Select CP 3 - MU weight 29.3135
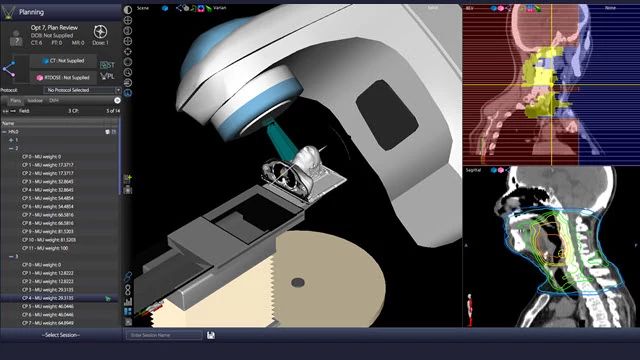Image resolution: width=640 pixels, height=360 pixels. (x=48, y=290)
